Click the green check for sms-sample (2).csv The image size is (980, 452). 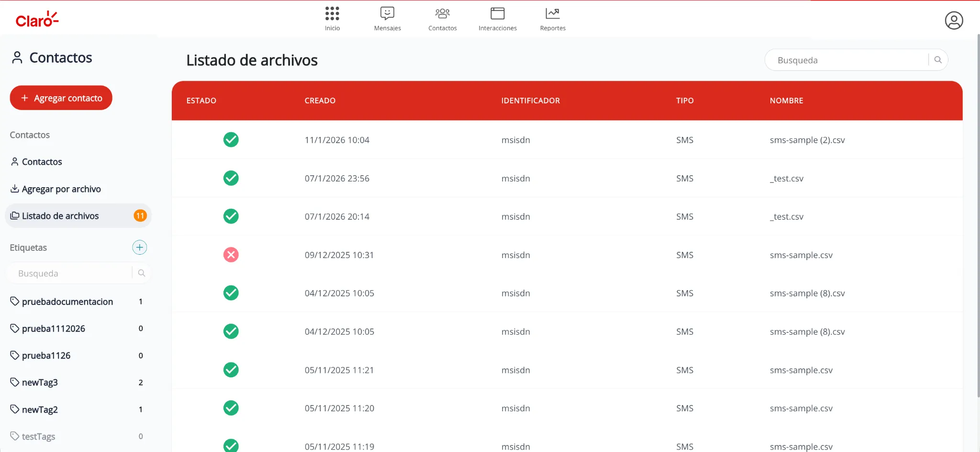tap(231, 140)
